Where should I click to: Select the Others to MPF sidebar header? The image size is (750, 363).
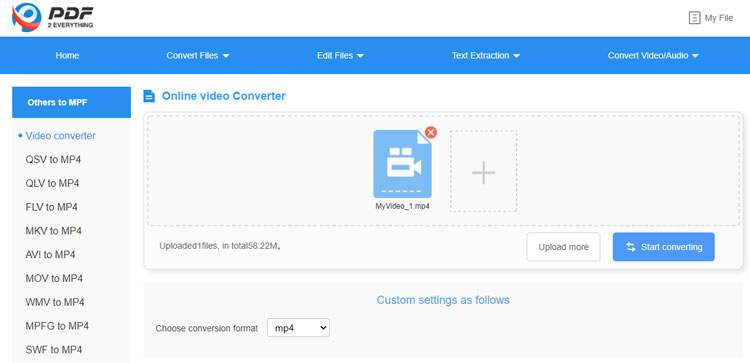(71, 102)
